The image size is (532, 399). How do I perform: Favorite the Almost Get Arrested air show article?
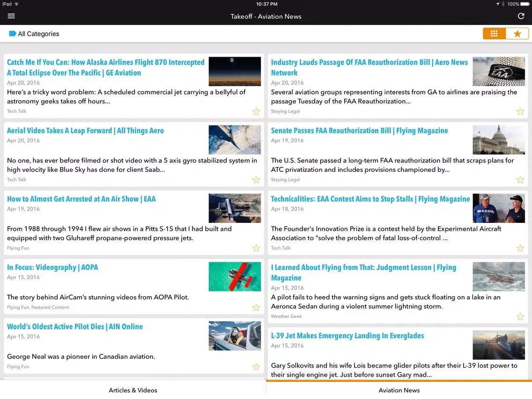tap(256, 248)
